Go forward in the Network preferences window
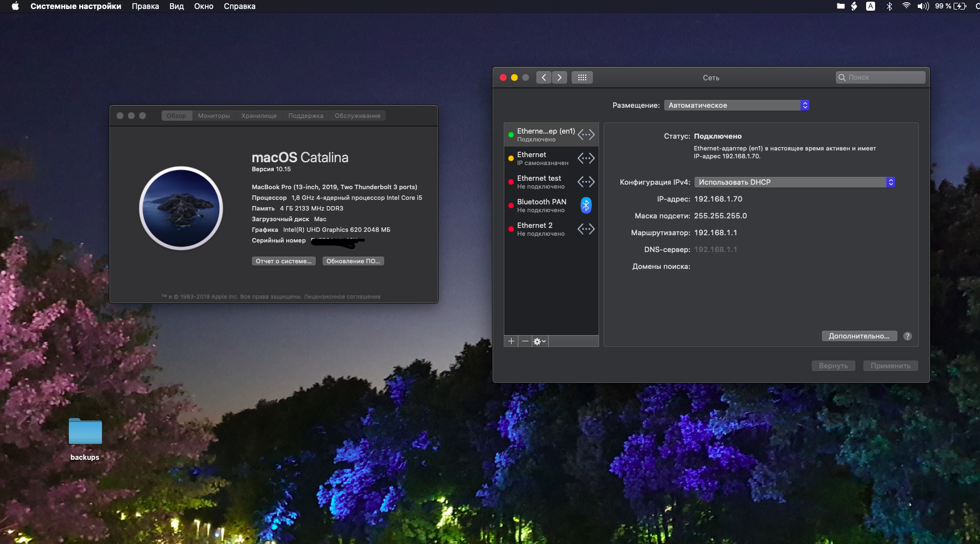 [559, 77]
